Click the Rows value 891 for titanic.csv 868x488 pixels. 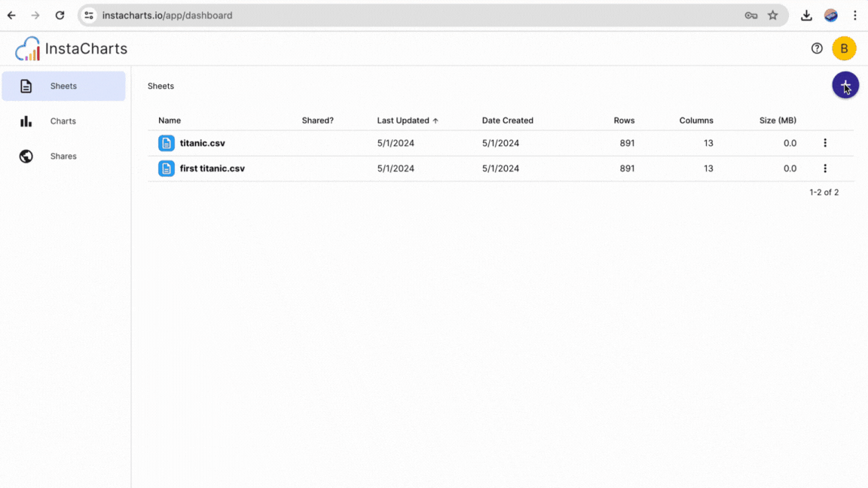[x=627, y=143]
